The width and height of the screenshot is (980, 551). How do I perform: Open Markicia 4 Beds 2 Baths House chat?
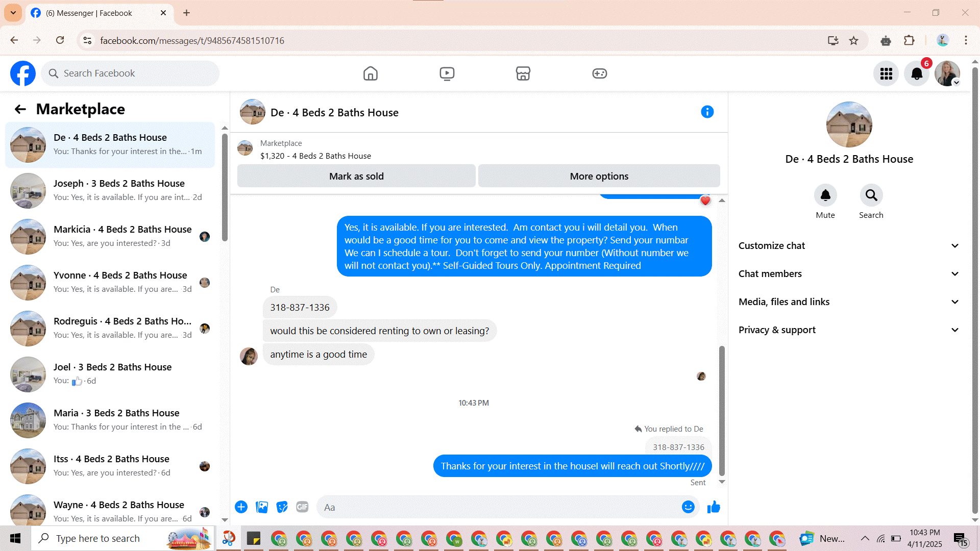click(110, 237)
